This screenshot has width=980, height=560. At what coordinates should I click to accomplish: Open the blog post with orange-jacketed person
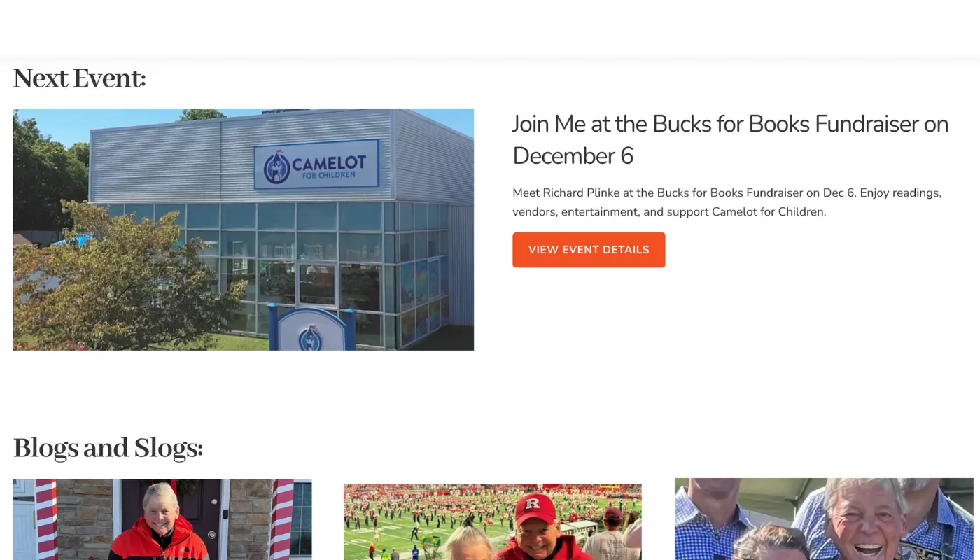point(162,519)
